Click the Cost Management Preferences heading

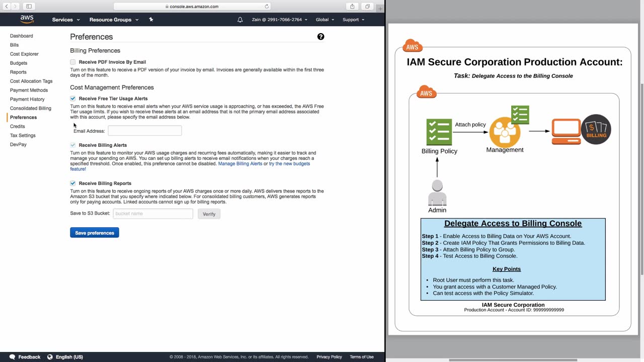coord(112,87)
